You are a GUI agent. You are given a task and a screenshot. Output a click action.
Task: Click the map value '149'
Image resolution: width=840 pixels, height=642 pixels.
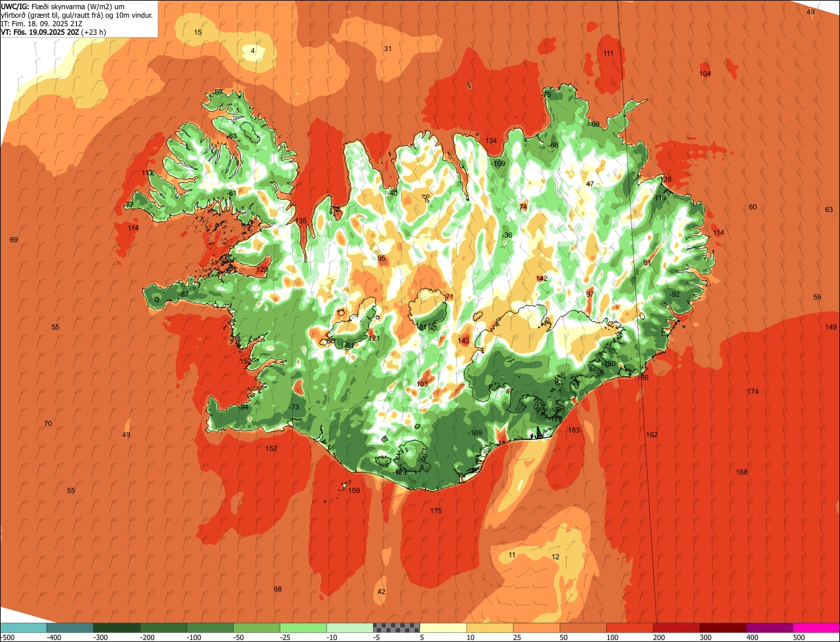click(x=831, y=327)
